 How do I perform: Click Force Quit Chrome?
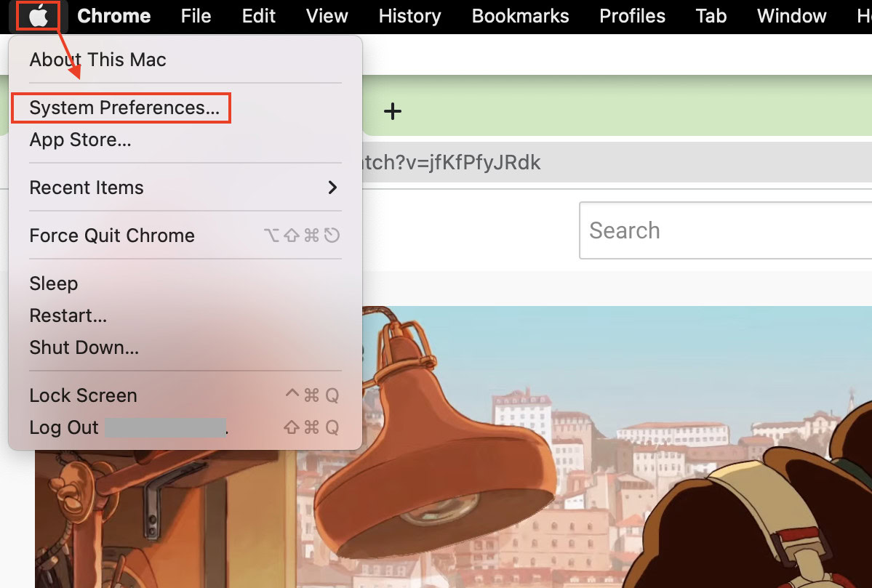click(112, 235)
